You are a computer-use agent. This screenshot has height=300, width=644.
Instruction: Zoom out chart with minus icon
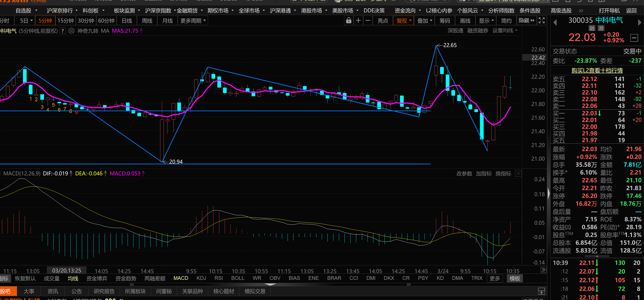click(368, 21)
